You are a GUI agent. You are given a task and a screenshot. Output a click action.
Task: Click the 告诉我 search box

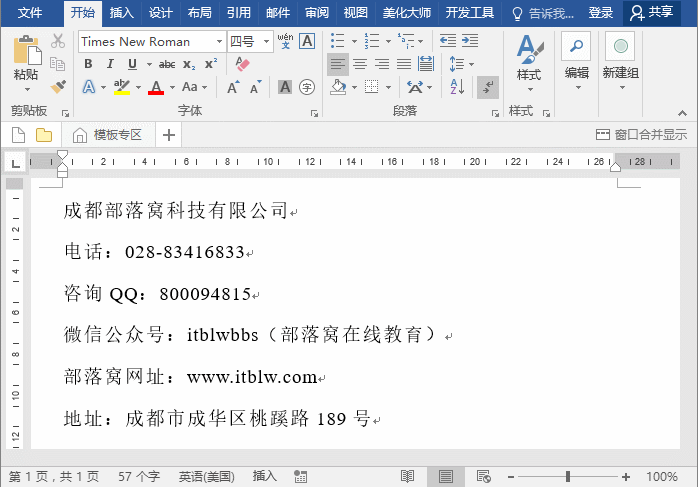[543, 13]
